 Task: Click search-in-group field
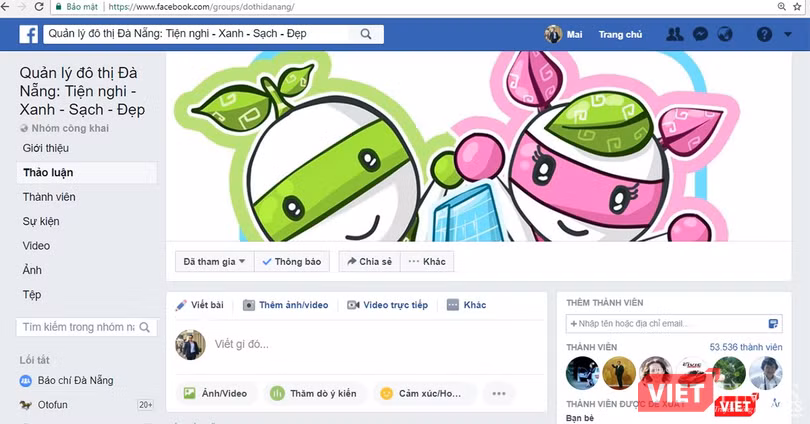(x=77, y=327)
